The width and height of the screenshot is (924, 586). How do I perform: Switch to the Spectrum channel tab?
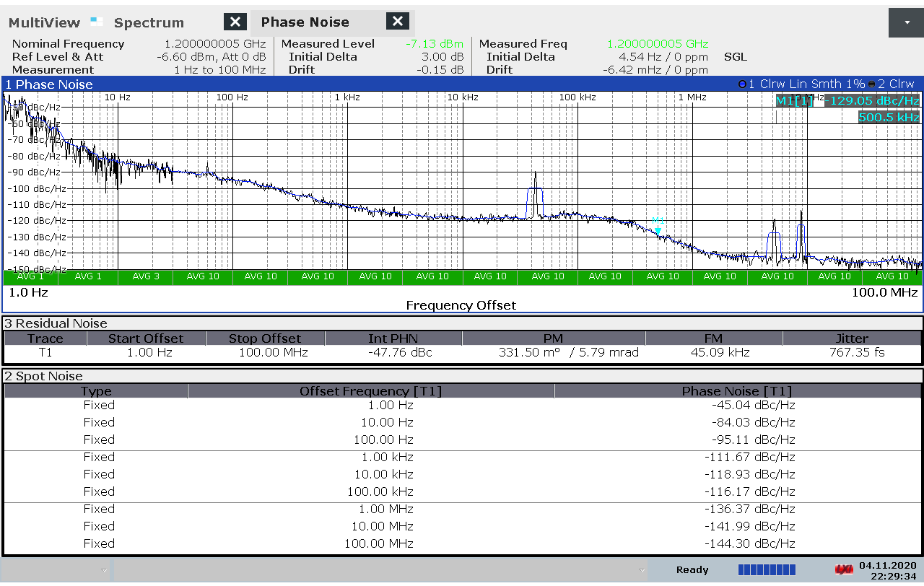point(149,22)
